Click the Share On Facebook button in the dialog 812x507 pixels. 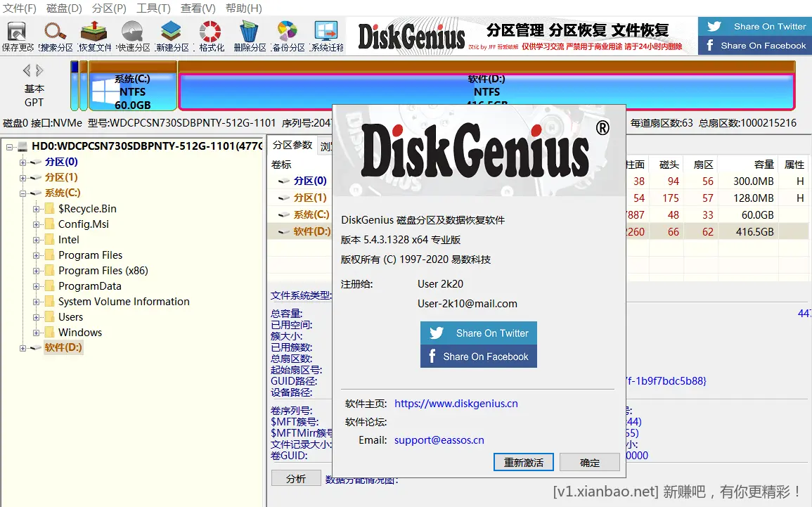click(x=479, y=357)
